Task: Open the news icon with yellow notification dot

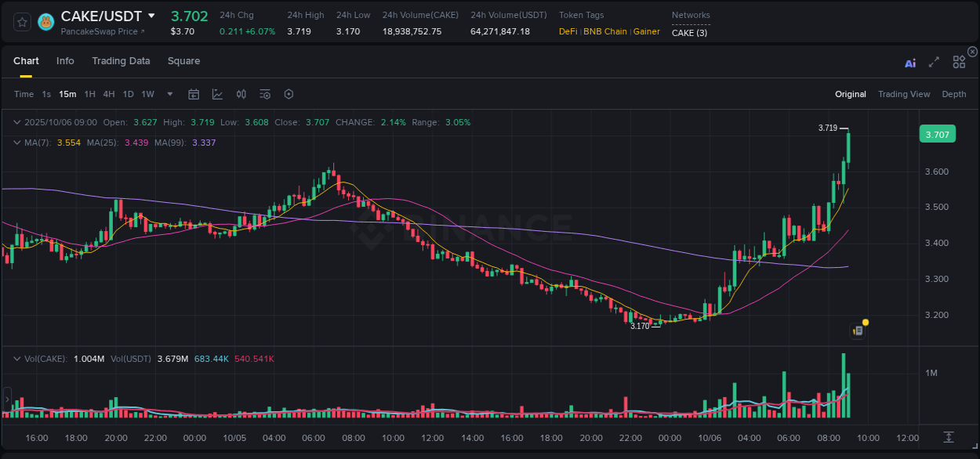Action: pyautogui.click(x=858, y=330)
